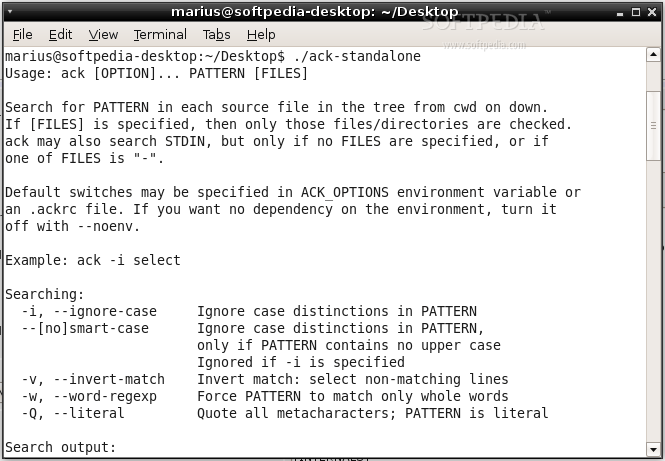Click 'Quote all metacharacters; PATTERN is literal'
The image size is (665, 461).
click(x=373, y=413)
